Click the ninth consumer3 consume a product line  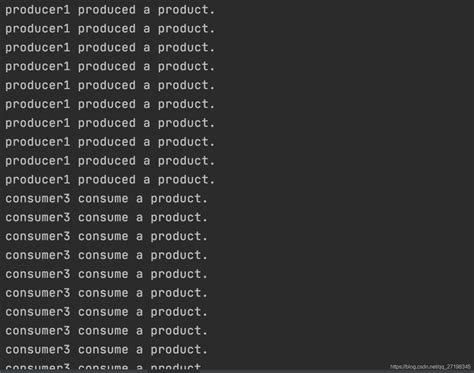[x=106, y=350]
